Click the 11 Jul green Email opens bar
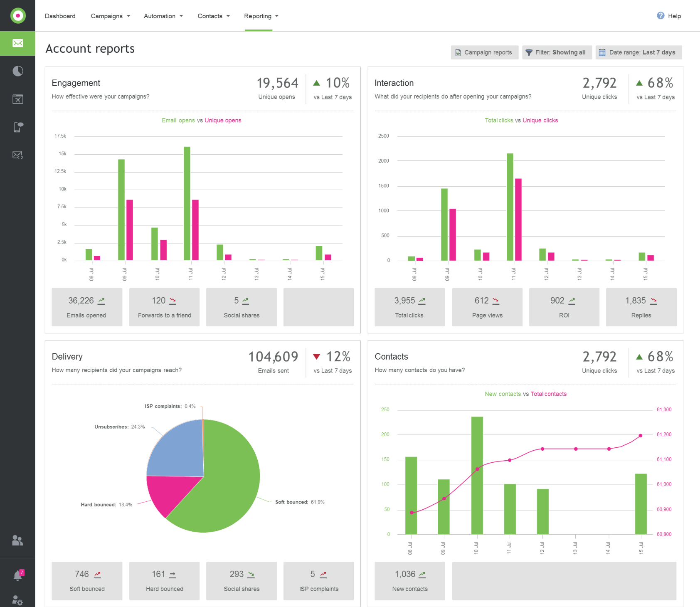Image resolution: width=700 pixels, height=607 pixels. [x=187, y=203]
